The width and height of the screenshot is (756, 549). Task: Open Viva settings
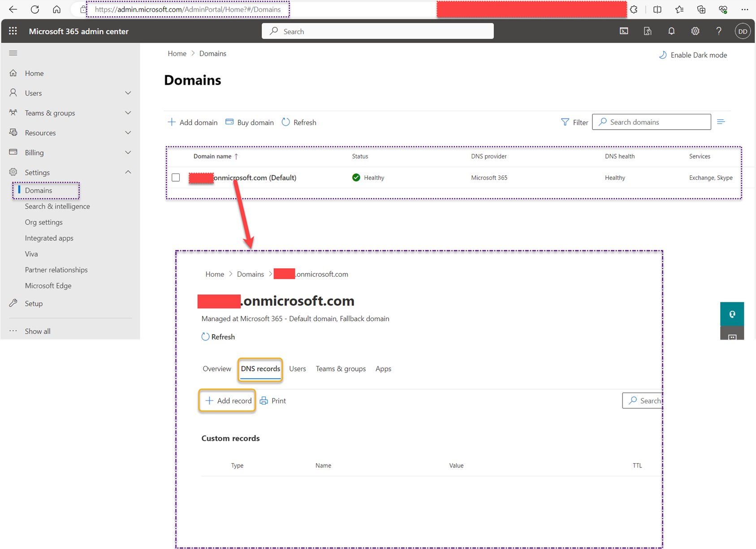point(31,254)
